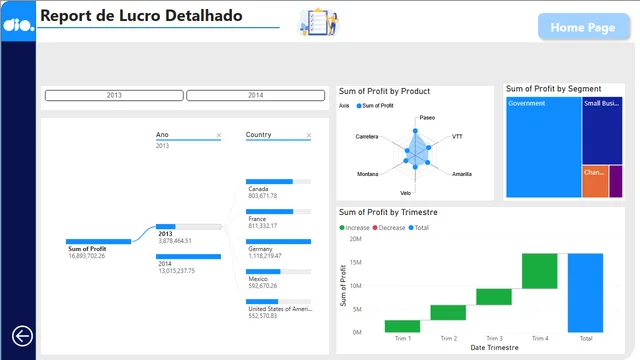The image size is (640, 360).
Task: Click the Trim 4 waterfall bar
Action: pos(540,271)
